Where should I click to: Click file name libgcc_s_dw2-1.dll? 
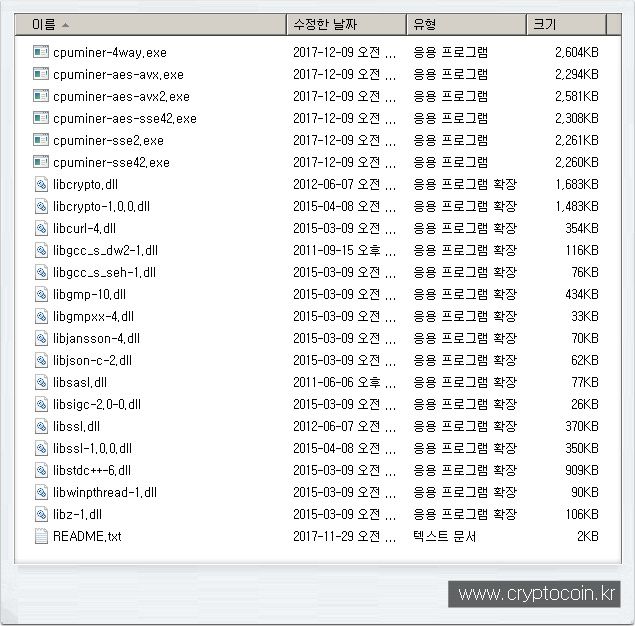[x=105, y=251]
